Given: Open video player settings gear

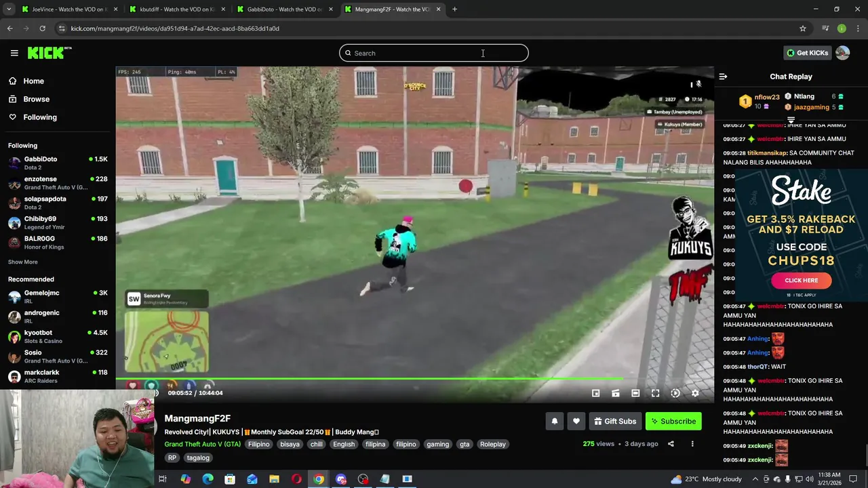Looking at the screenshot, I should [x=695, y=393].
